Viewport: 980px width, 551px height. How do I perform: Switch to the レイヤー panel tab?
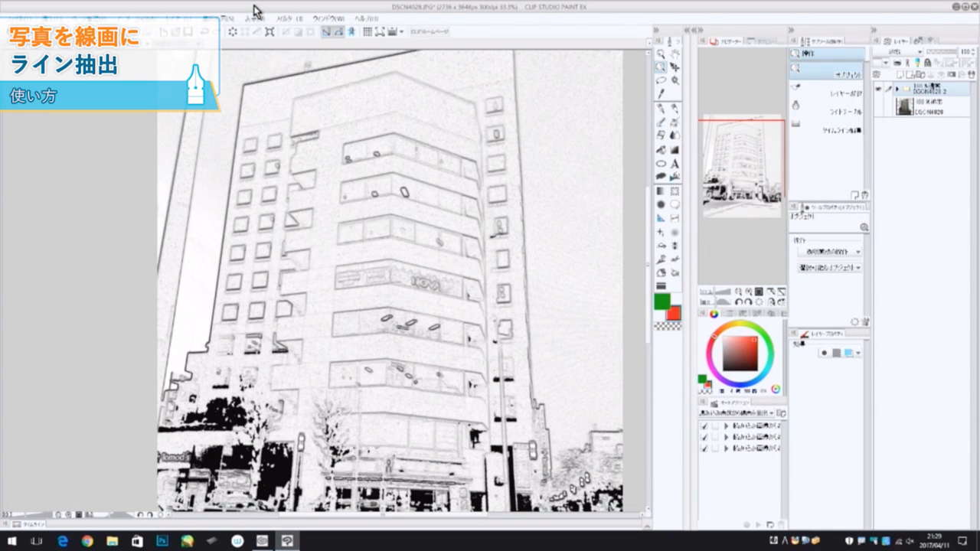(897, 41)
